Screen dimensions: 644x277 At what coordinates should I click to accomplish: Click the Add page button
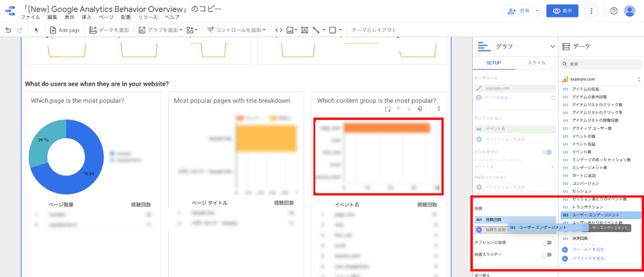(x=65, y=30)
